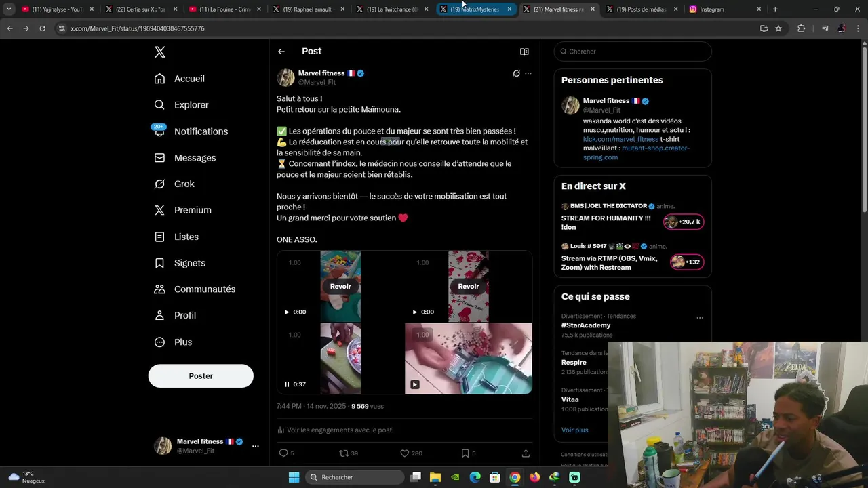Open the Respire trend

574,363
